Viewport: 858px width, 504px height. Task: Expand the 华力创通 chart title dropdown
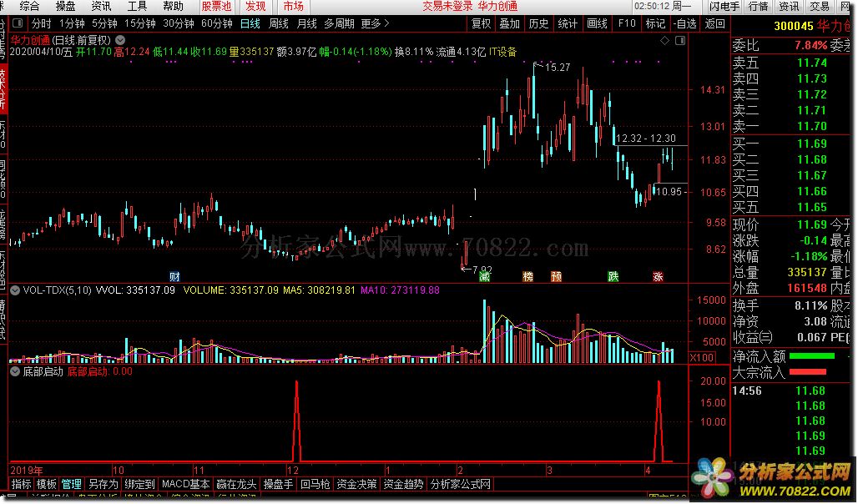[x=120, y=40]
